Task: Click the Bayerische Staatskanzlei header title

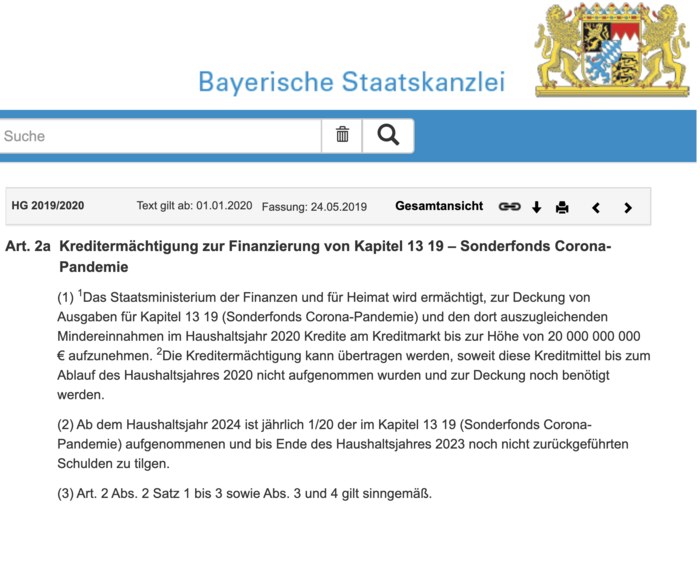Action: 352,82
